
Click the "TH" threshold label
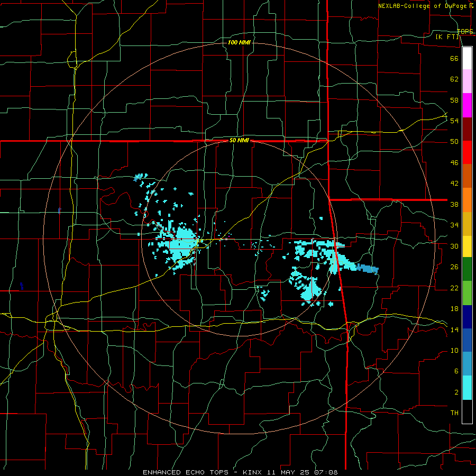point(454,413)
